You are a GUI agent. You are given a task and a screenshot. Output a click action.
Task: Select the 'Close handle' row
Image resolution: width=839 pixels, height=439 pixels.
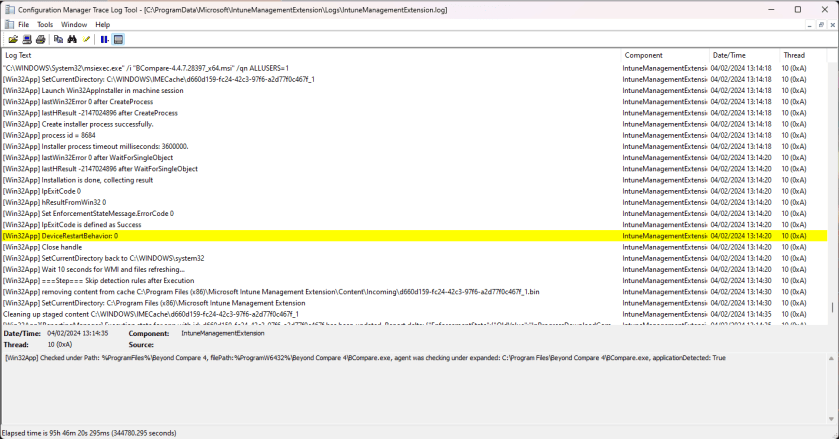click(415, 247)
